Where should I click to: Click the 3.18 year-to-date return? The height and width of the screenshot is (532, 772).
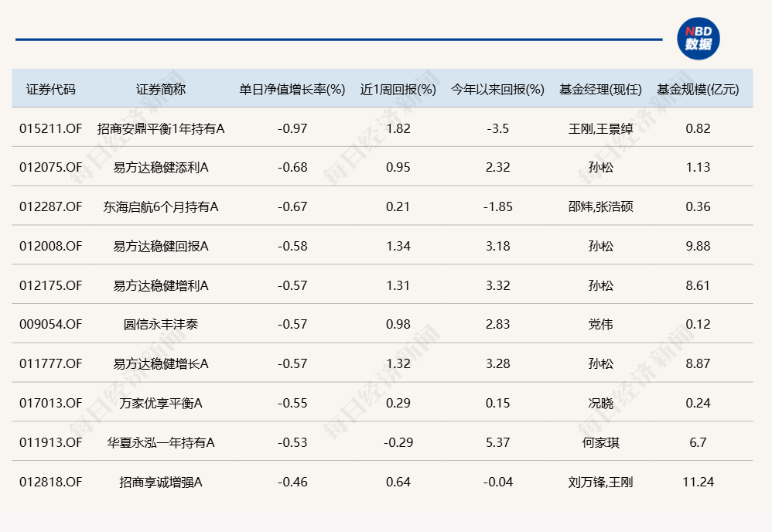[x=497, y=246]
